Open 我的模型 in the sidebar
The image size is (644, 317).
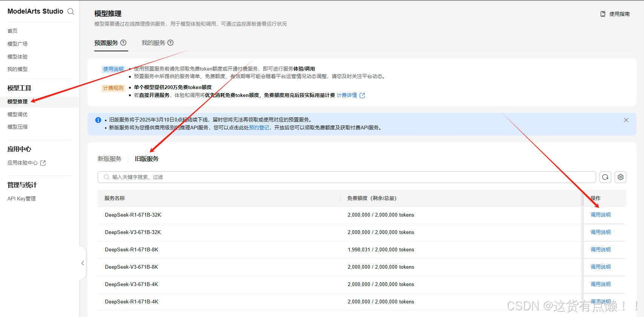click(x=18, y=69)
